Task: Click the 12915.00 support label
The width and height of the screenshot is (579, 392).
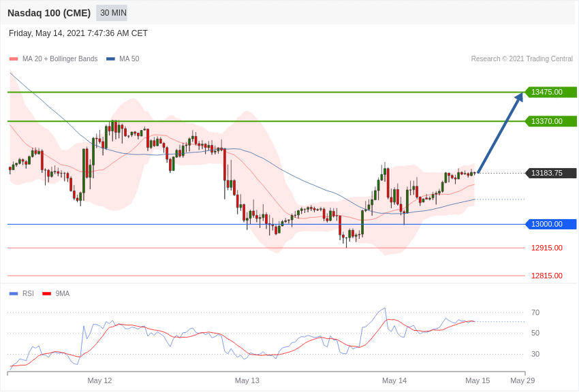Action: tap(547, 248)
